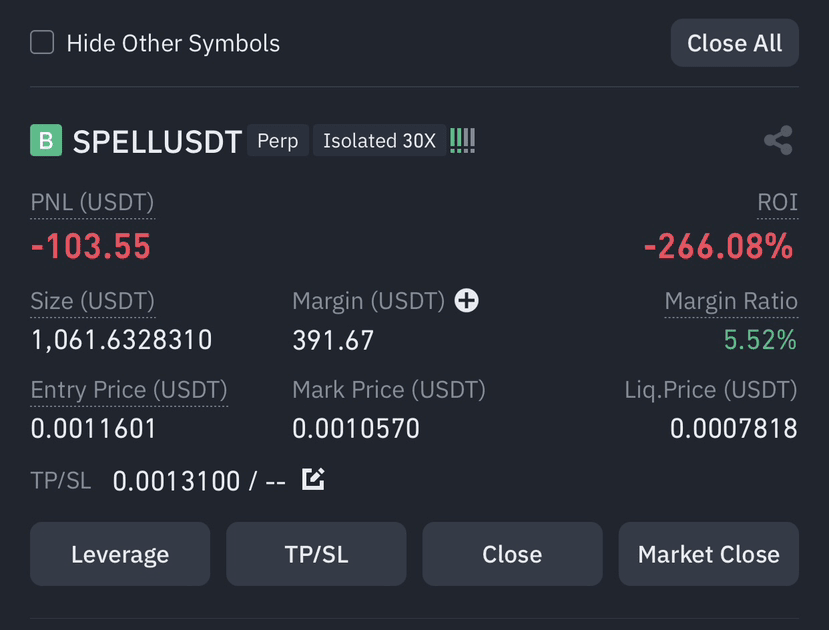Click the Close All button
Screen dimensions: 829x630
tap(734, 43)
